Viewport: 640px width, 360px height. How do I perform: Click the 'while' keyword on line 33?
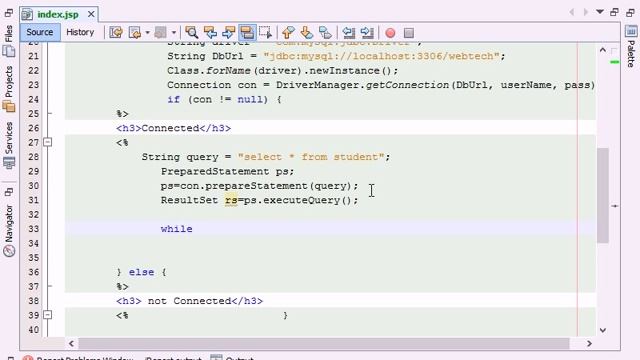[176, 229]
